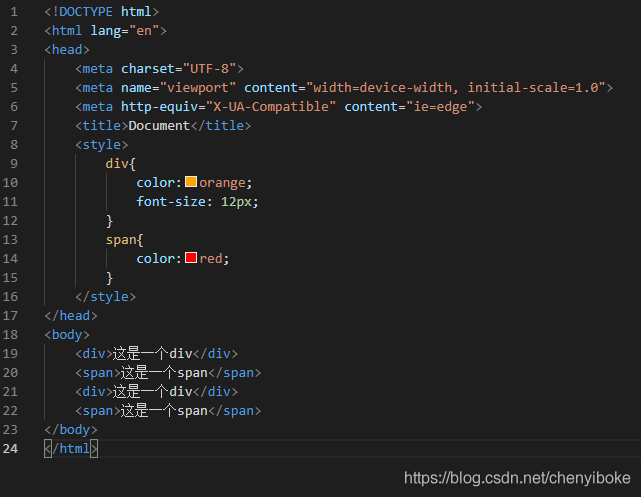Click the orange color swatch on line 10
Image resolution: width=641 pixels, height=497 pixels.
[x=191, y=181]
